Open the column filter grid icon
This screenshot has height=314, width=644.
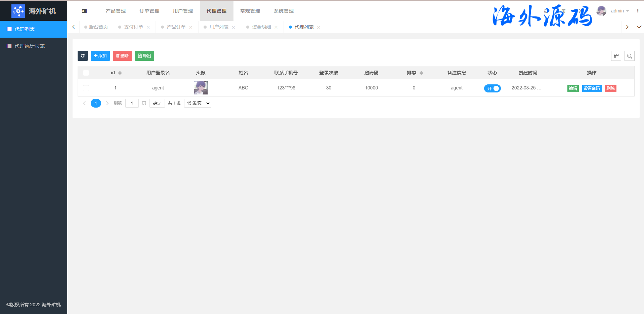(616, 56)
